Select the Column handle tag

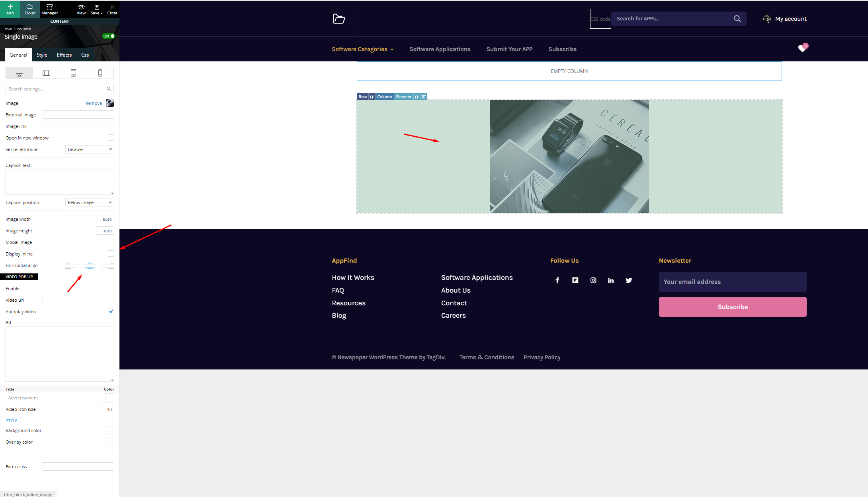(x=384, y=97)
